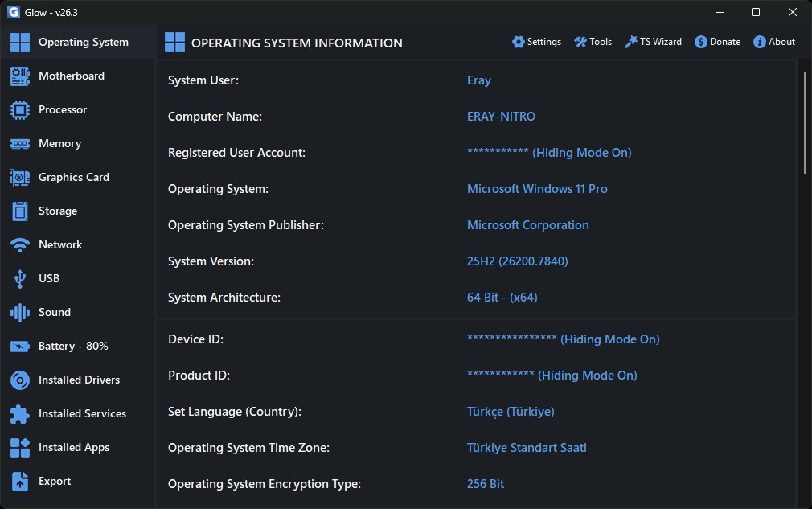Open the Memory section label
812x509 pixels.
pos(59,143)
